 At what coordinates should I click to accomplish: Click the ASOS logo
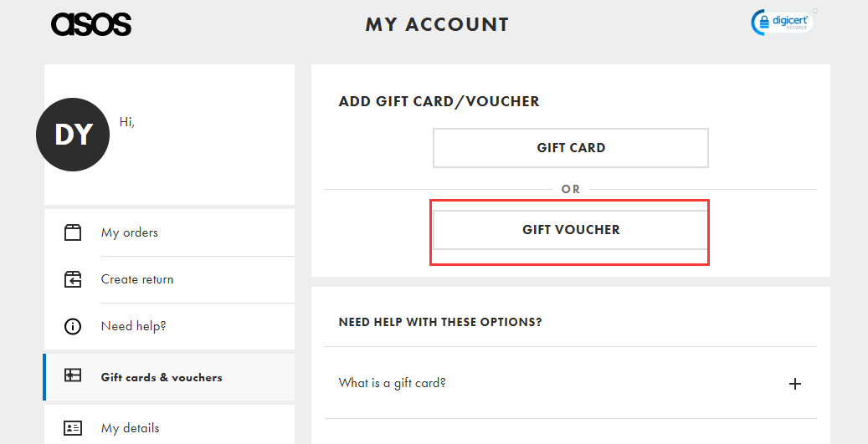point(91,24)
